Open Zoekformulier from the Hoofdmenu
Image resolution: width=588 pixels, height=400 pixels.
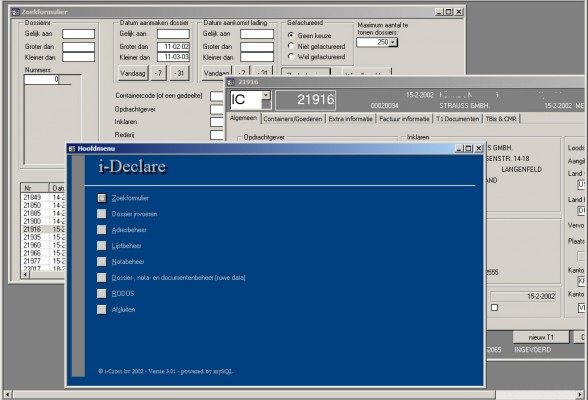pyautogui.click(x=102, y=198)
